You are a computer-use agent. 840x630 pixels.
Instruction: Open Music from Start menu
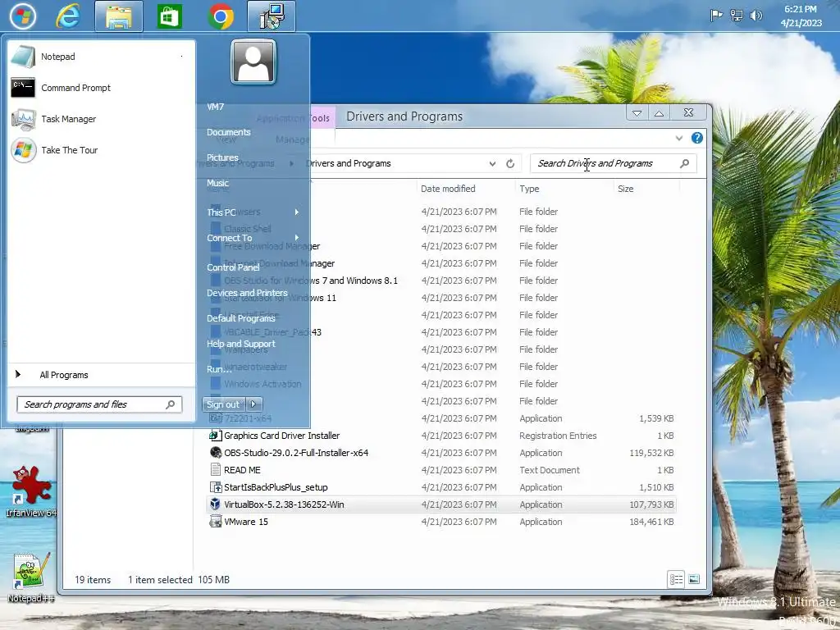point(217,183)
